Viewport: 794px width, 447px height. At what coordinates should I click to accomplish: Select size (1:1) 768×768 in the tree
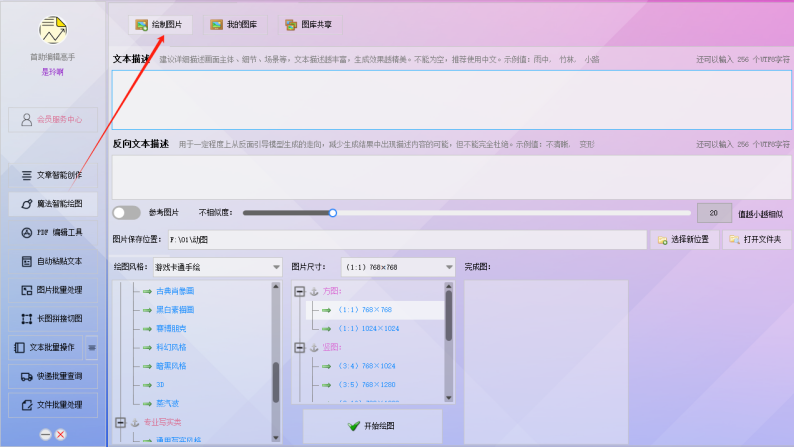(365, 310)
